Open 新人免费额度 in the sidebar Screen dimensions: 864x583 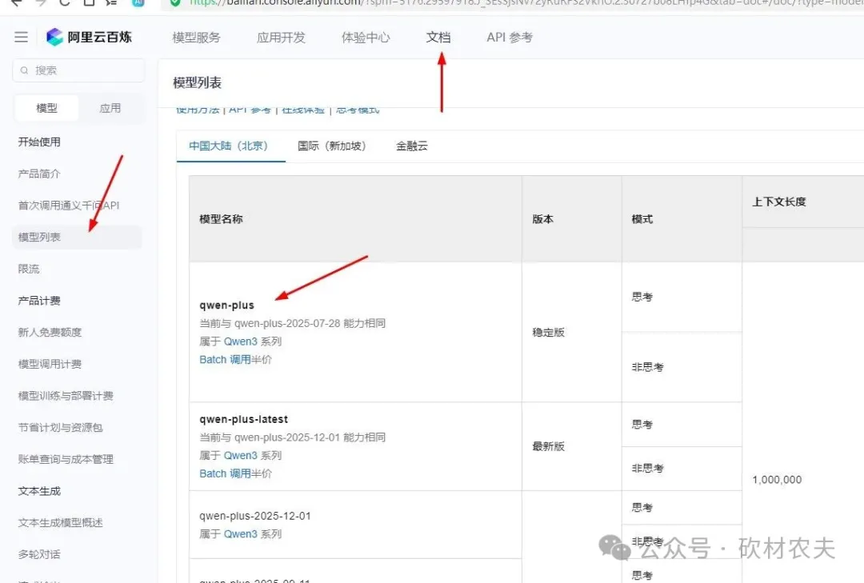pos(49,332)
